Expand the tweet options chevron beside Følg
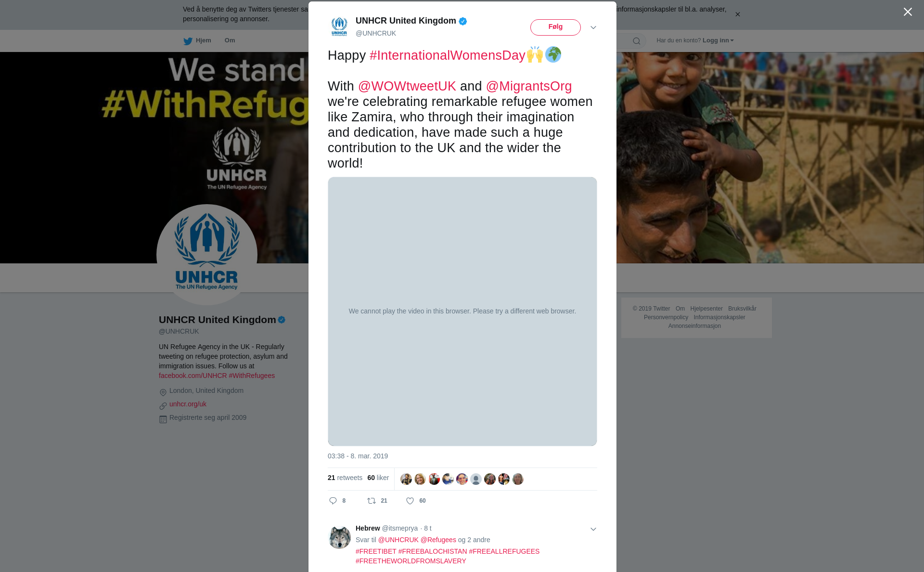This screenshot has height=572, width=924. (x=593, y=27)
